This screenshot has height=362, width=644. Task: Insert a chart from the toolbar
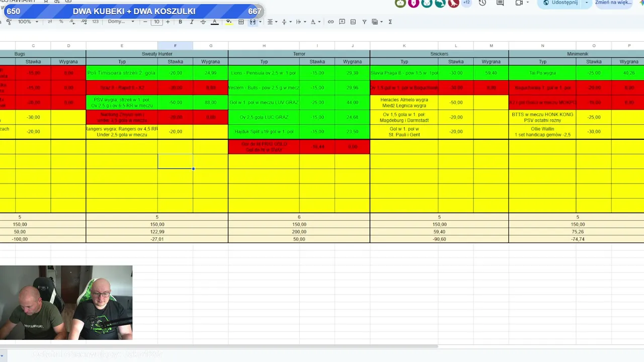coord(353,22)
